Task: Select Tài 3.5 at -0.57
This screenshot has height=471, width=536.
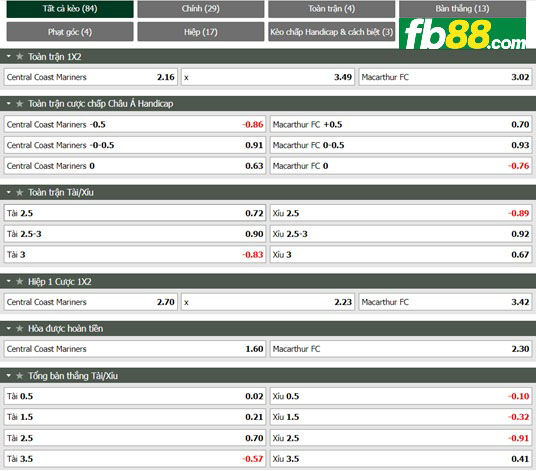Action: (135, 459)
